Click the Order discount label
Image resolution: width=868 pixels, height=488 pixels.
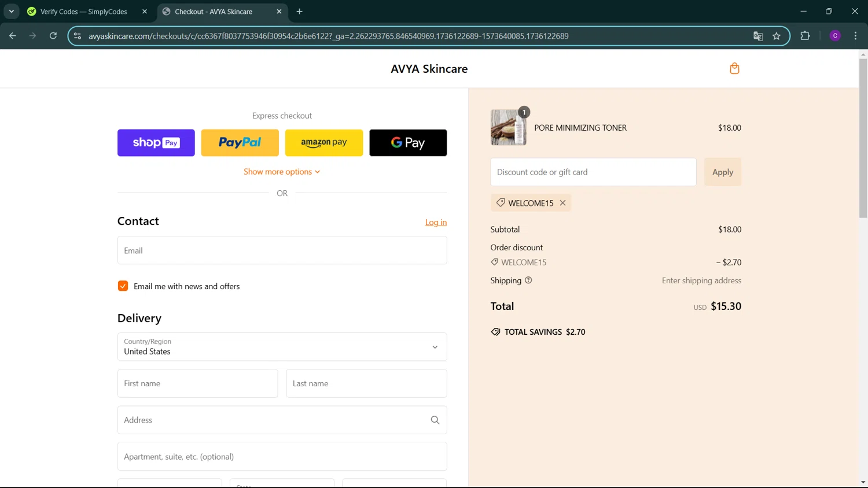(x=517, y=247)
